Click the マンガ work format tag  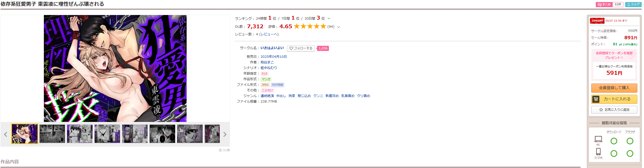[266, 79]
